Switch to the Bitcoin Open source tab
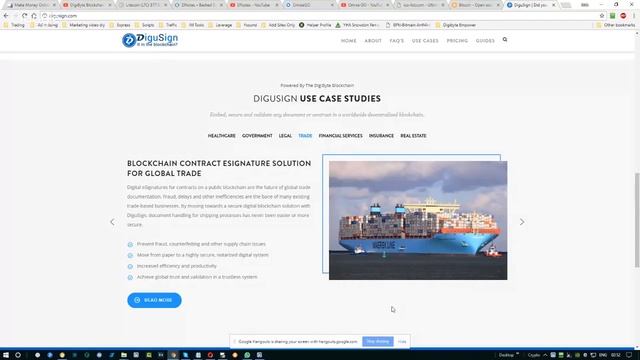Viewport: 640px width, 360px height. point(475,5)
